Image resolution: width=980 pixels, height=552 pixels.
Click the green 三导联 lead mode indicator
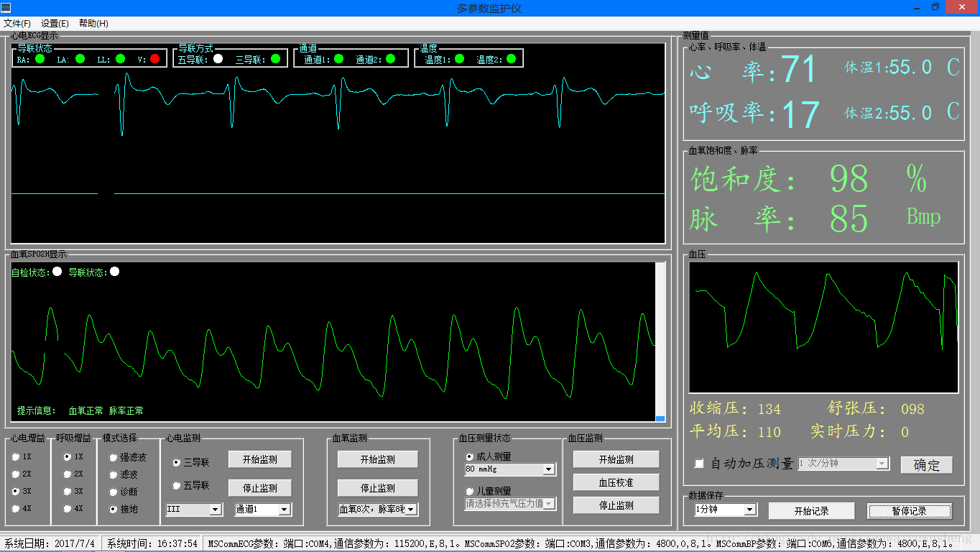point(275,59)
